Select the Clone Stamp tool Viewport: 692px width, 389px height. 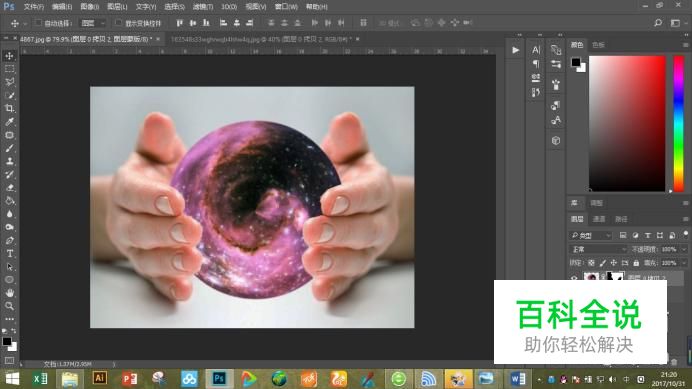(x=9, y=161)
